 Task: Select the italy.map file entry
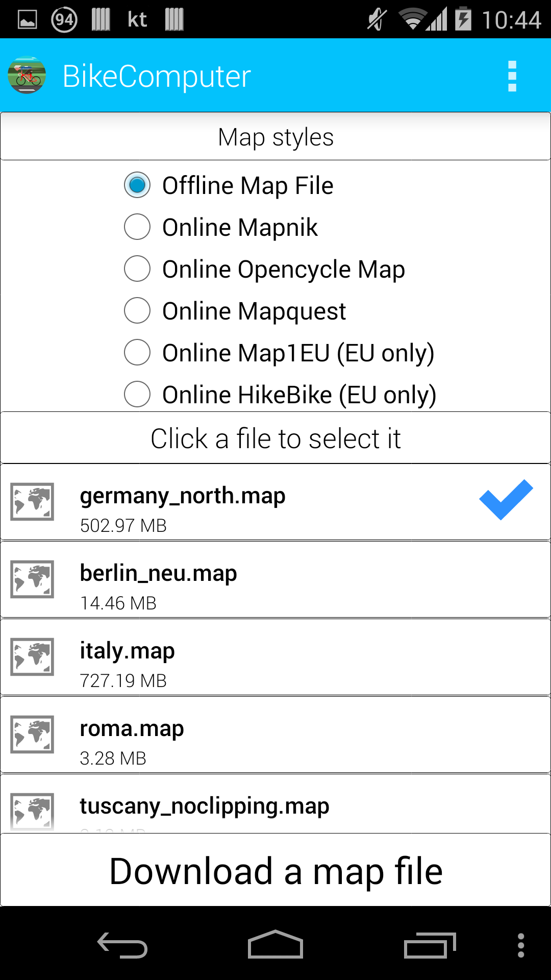pos(275,657)
